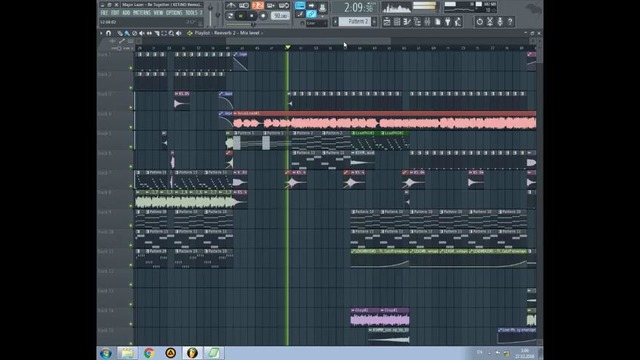The image size is (640, 360).
Task: Click the tempo tapper icon
Action: [x=458, y=22]
